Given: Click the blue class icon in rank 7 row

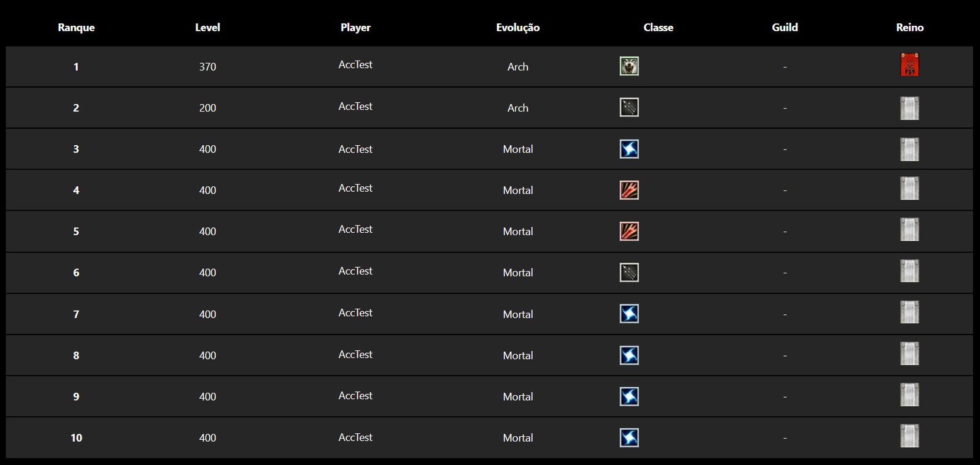Looking at the screenshot, I should [629, 314].
